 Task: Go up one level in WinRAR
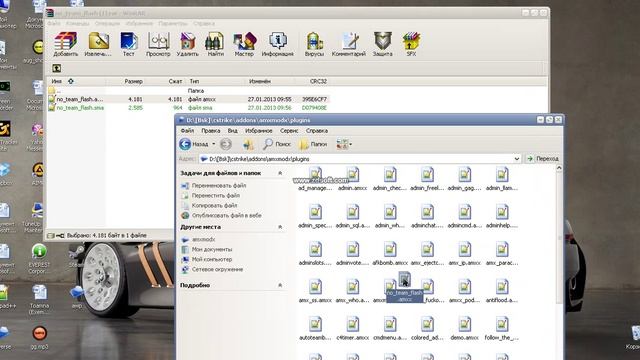56,68
